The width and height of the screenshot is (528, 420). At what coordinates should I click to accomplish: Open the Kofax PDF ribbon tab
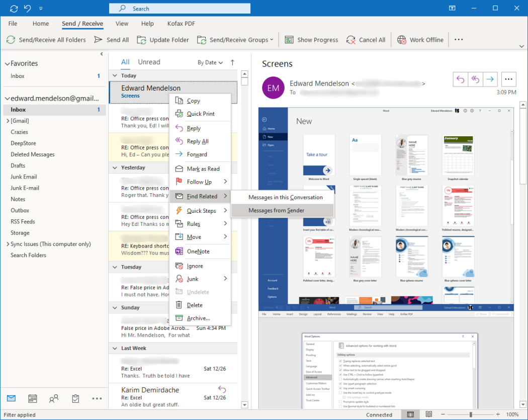click(x=181, y=24)
